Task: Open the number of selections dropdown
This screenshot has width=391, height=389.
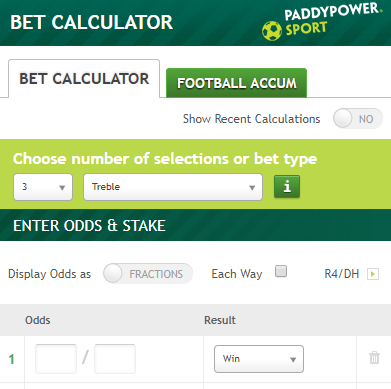Action: 43,187
